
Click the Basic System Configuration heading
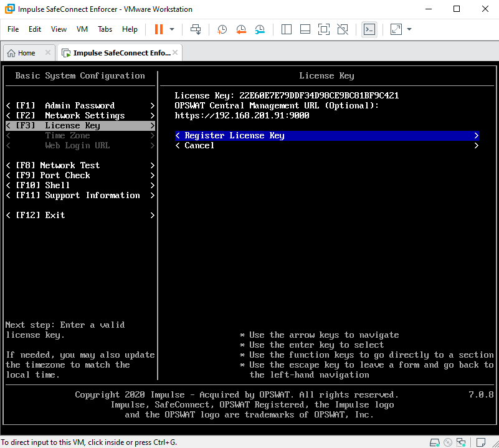point(80,75)
